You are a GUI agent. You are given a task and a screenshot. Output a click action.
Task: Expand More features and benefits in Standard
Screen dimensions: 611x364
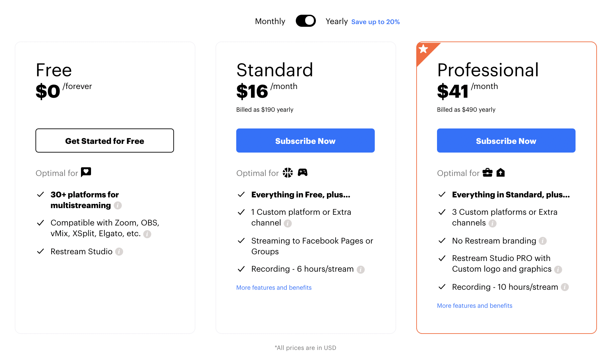click(274, 288)
